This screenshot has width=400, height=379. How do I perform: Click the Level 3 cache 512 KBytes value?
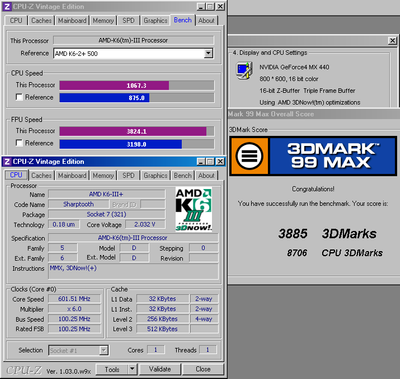162,329
